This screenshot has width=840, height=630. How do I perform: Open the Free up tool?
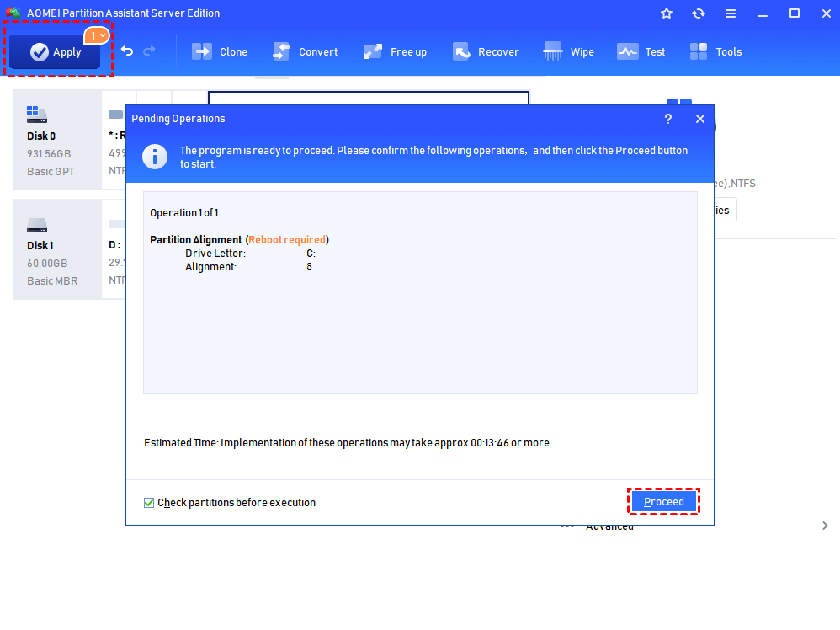(x=395, y=52)
